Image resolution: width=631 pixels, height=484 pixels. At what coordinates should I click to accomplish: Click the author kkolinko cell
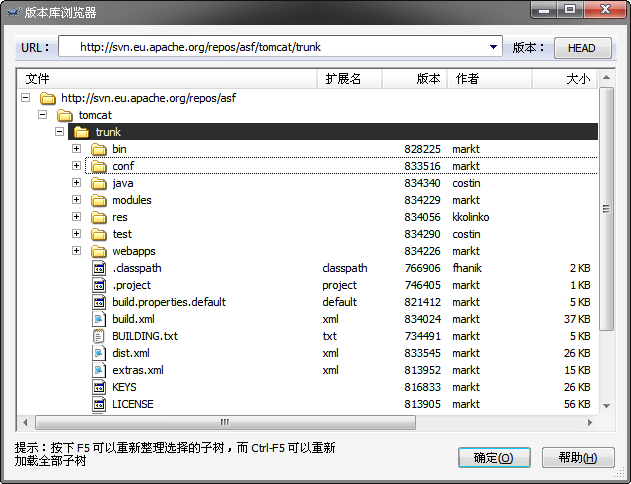click(x=470, y=217)
